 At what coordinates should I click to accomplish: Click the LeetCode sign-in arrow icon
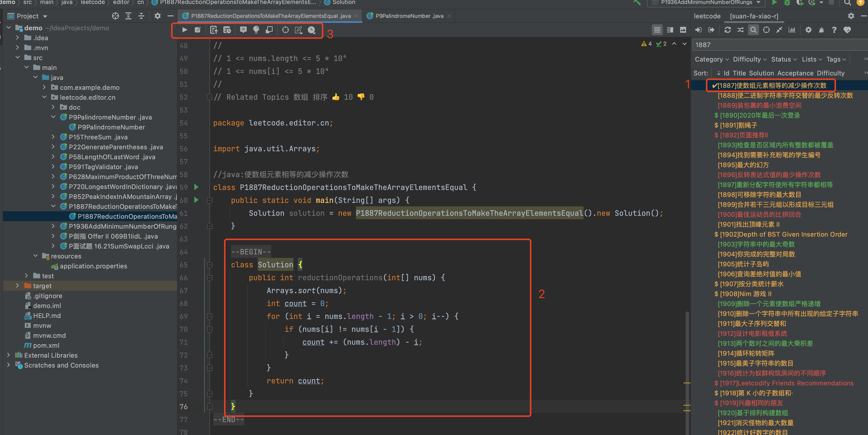698,30
